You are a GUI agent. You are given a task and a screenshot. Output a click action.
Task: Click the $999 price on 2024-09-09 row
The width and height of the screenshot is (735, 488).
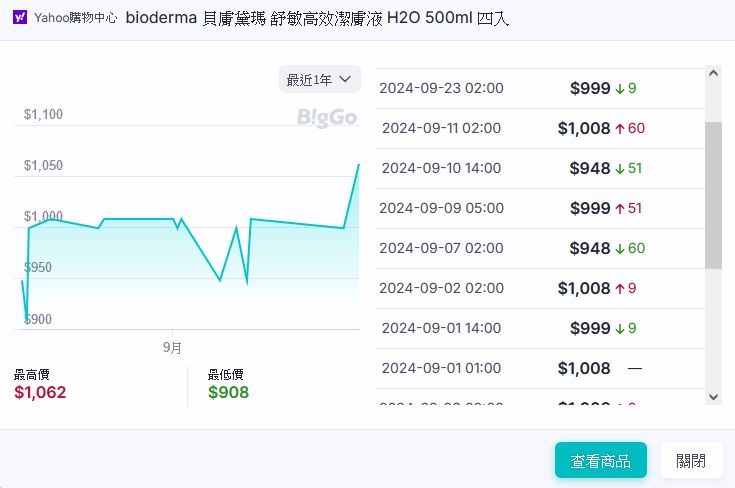[589, 208]
